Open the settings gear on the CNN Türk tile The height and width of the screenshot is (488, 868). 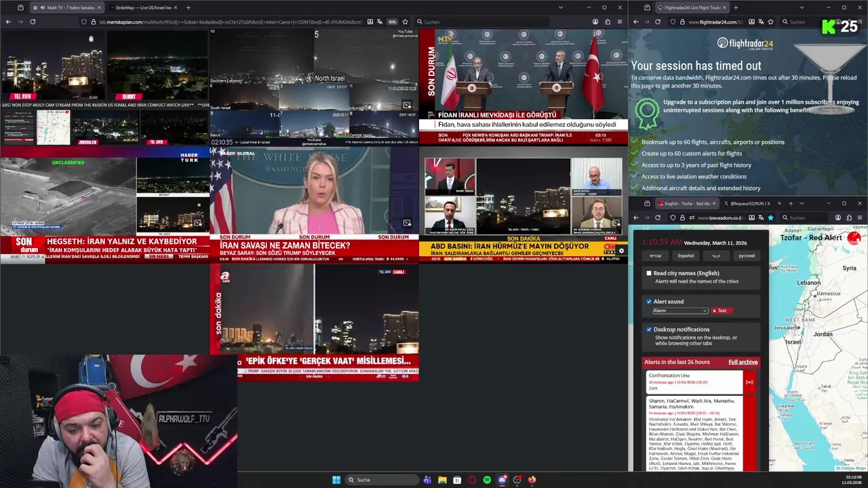[620, 251]
